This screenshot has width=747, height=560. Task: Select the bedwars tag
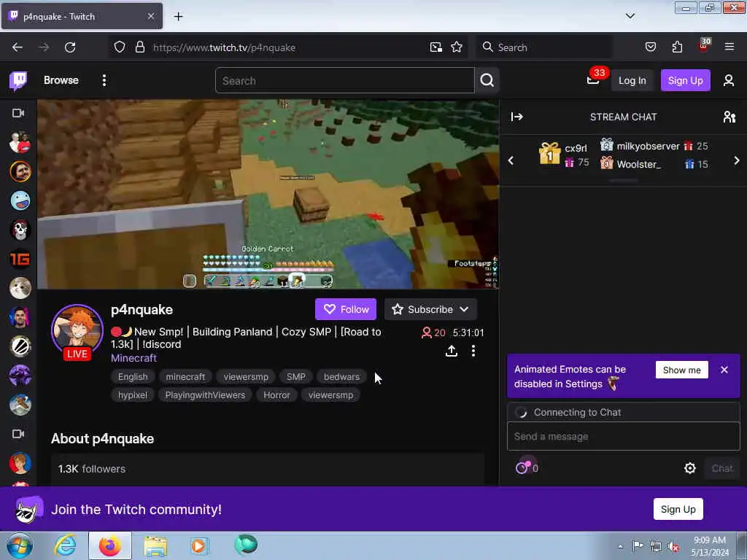pyautogui.click(x=341, y=377)
